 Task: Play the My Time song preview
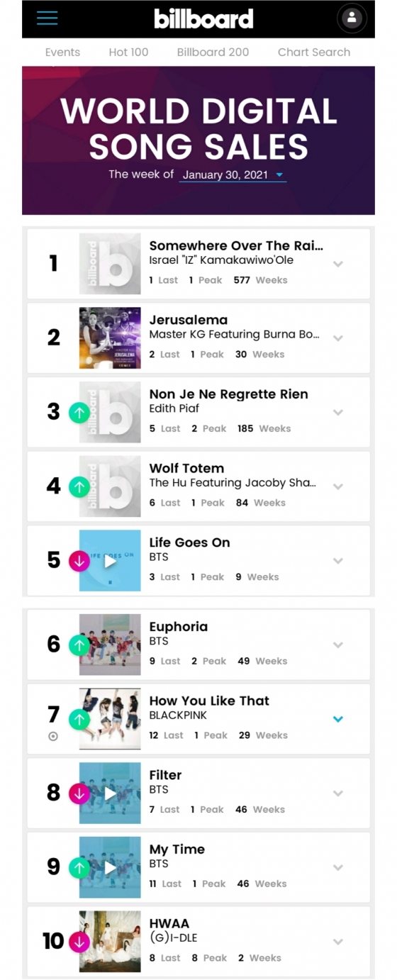tap(110, 868)
